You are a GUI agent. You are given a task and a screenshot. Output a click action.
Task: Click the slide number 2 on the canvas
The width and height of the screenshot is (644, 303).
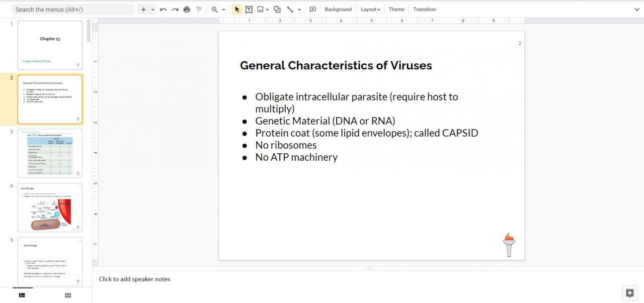point(520,43)
